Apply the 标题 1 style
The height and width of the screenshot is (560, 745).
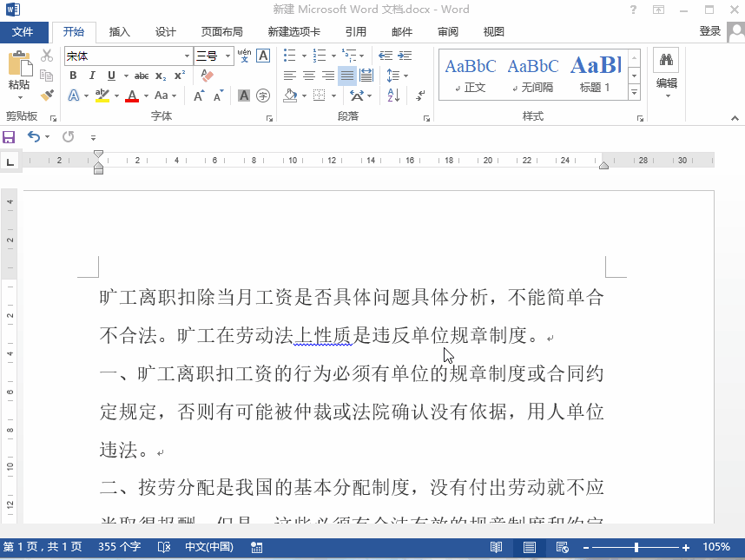coord(595,74)
